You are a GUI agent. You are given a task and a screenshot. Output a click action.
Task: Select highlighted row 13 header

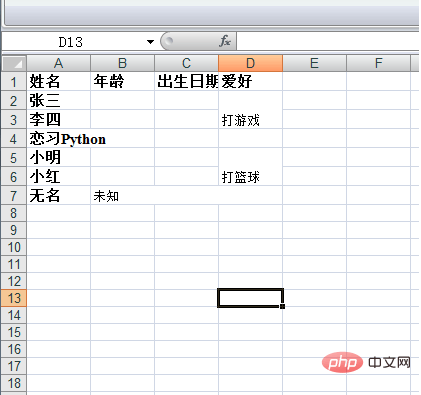click(x=14, y=298)
